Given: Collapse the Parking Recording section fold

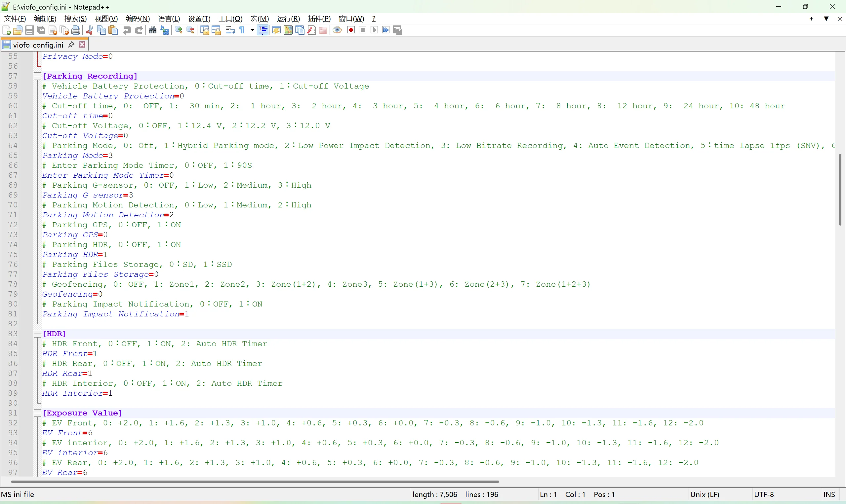Looking at the screenshot, I should [x=37, y=76].
